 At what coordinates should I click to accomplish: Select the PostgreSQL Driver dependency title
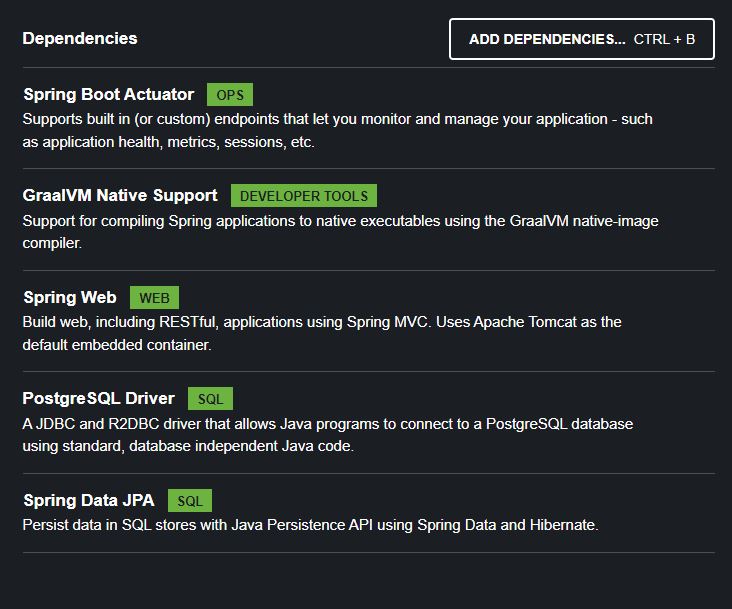pyautogui.click(x=99, y=399)
